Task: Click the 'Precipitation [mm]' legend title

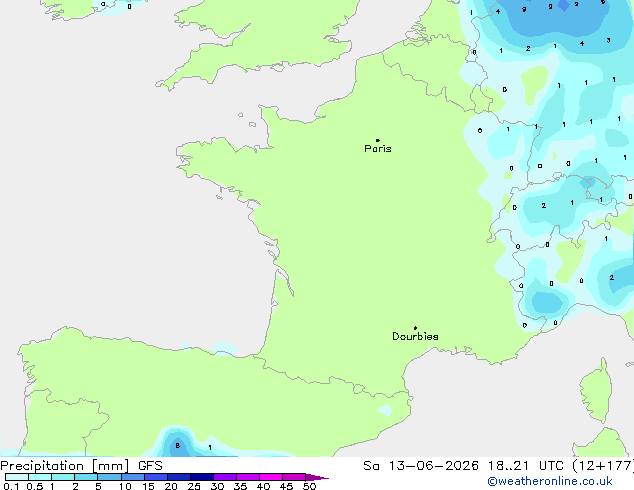Action: pos(64,466)
